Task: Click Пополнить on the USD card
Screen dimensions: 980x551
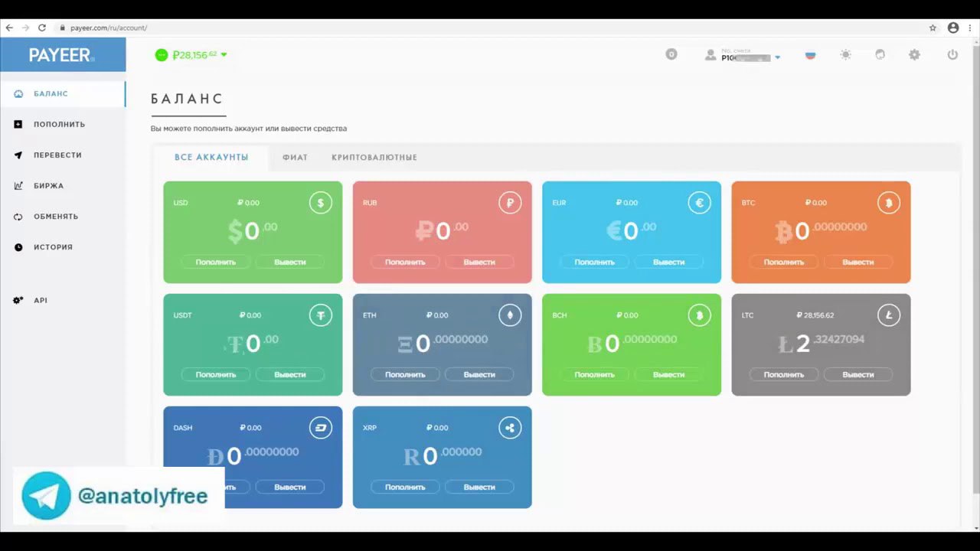Action: [216, 262]
